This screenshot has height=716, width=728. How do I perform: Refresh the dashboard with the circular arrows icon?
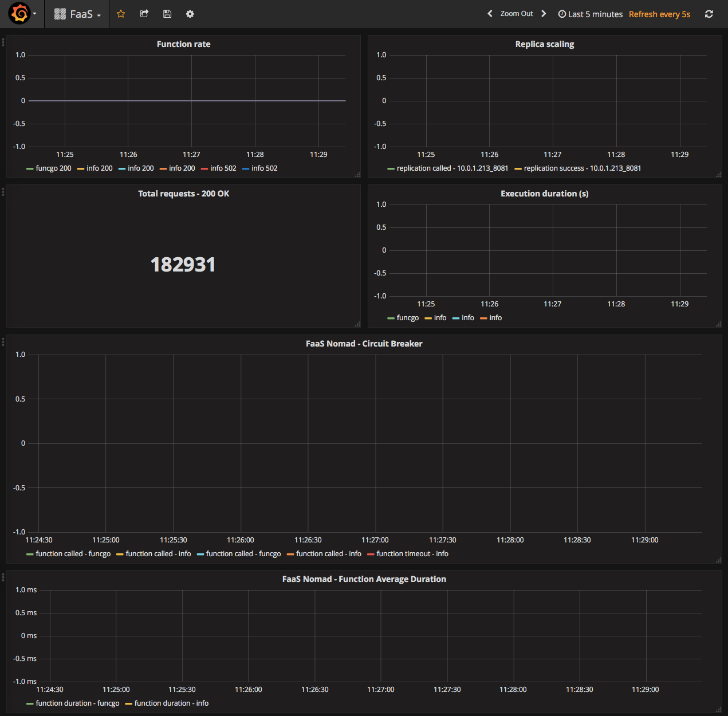tap(709, 14)
